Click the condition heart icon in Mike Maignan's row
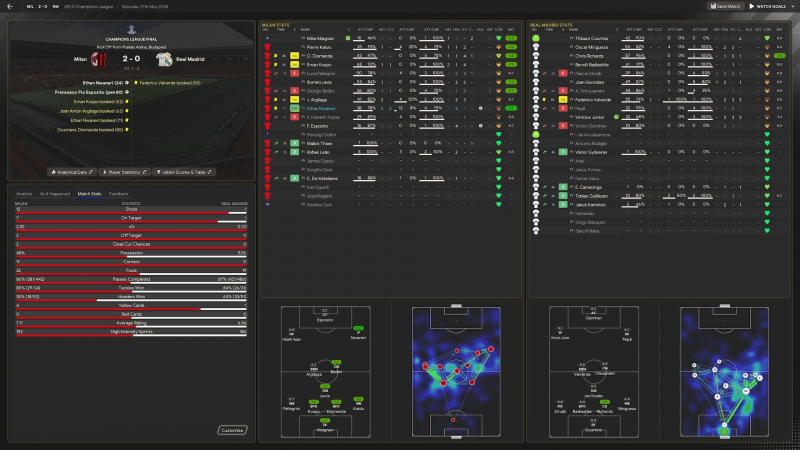Image resolution: width=800 pixels, height=450 pixels. 498,38
